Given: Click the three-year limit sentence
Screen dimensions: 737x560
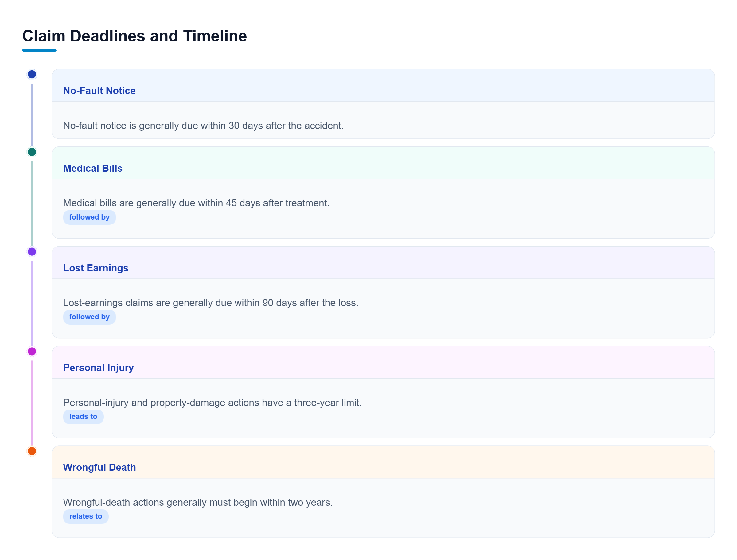Looking at the screenshot, I should pyautogui.click(x=212, y=402).
